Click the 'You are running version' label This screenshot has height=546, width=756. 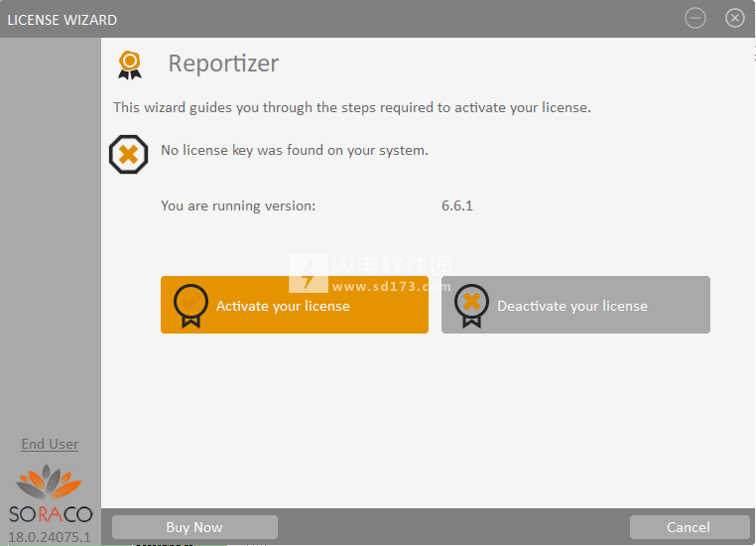[238, 205]
